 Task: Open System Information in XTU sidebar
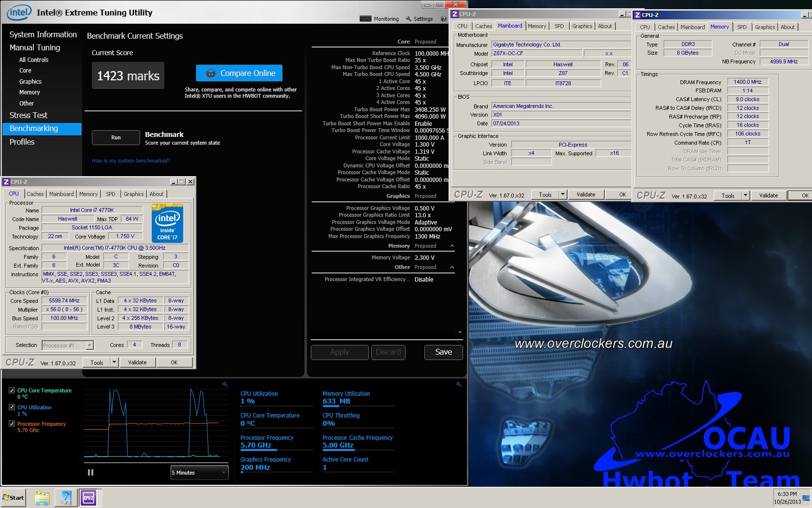[x=43, y=34]
